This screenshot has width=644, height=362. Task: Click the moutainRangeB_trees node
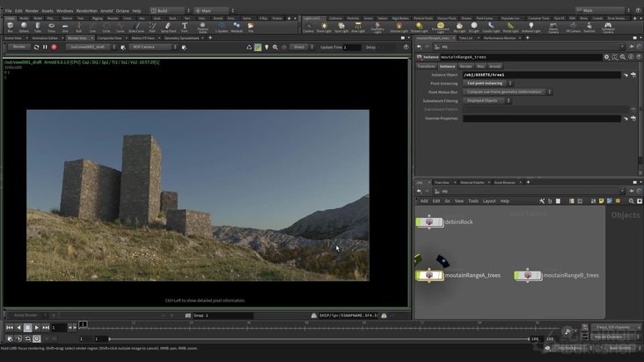pos(528,275)
